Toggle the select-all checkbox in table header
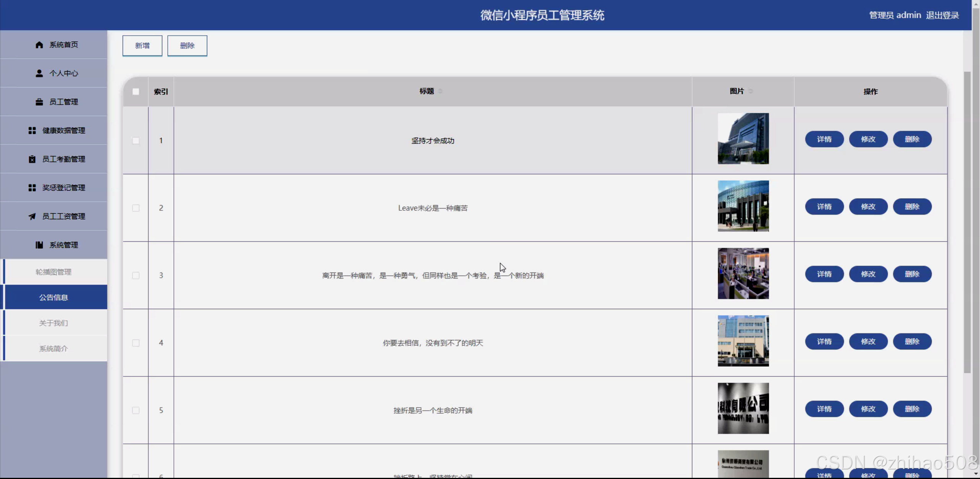This screenshot has width=980, height=479. click(x=136, y=92)
